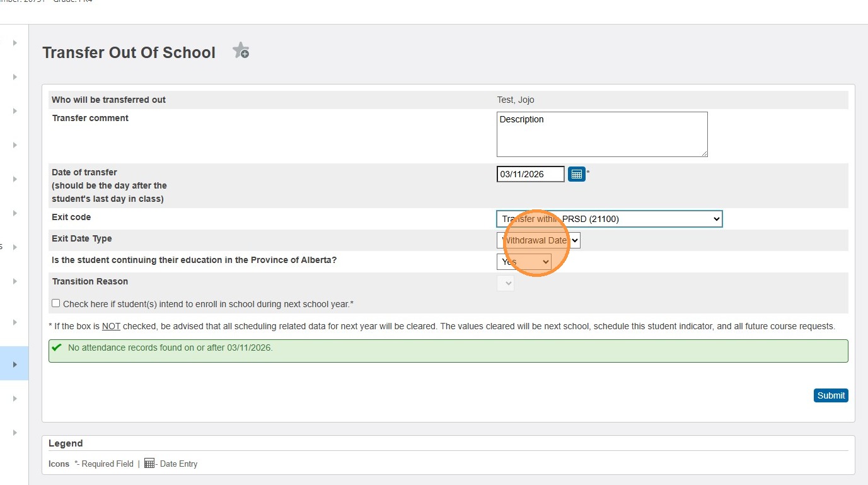
Task: Click the Transfer Out Of School heading
Action: point(129,52)
